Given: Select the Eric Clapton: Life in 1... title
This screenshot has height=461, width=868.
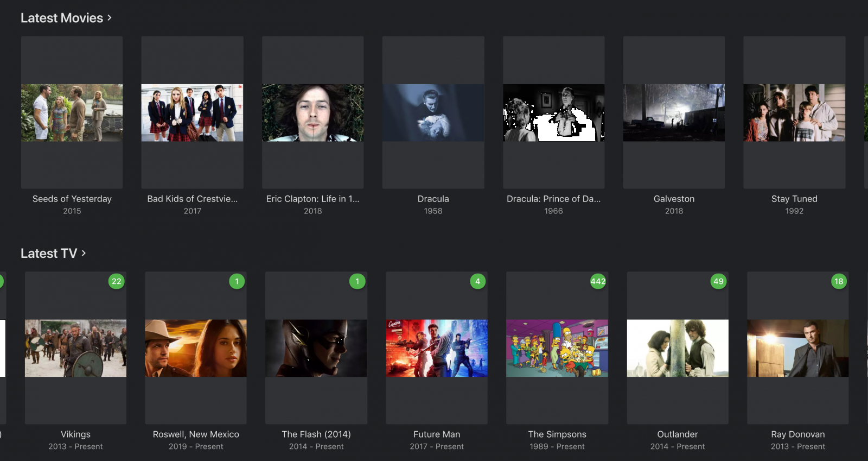Looking at the screenshot, I should (313, 199).
